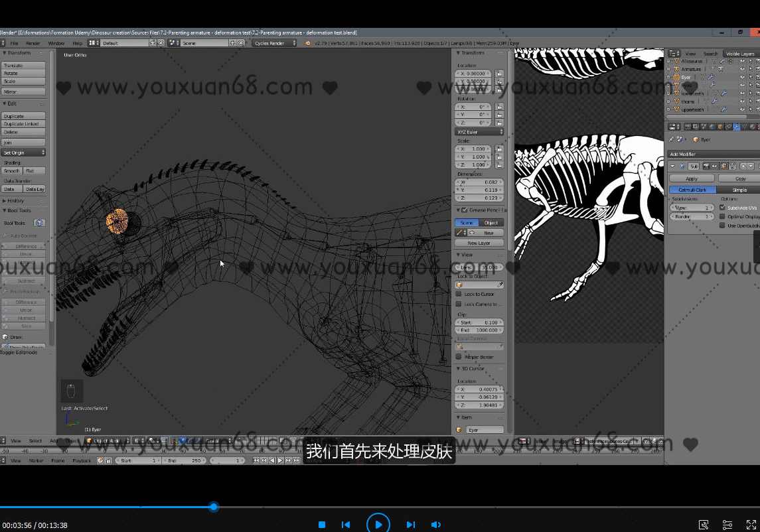Open the XYZ Euler rotation mode dropdown
The image size is (760, 532).
click(480, 132)
